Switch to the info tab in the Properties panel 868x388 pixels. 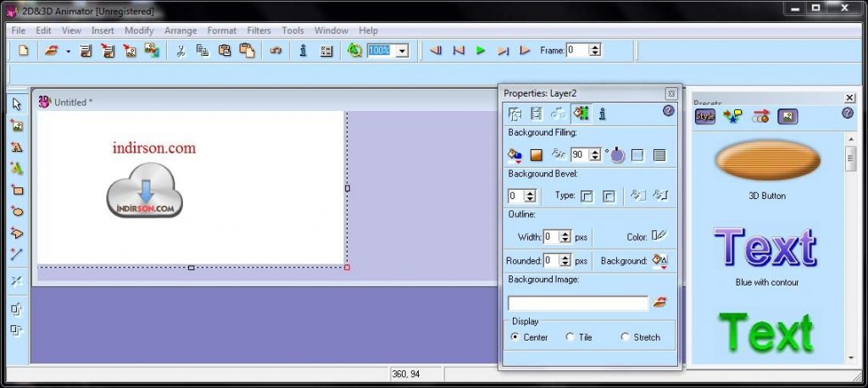point(603,114)
